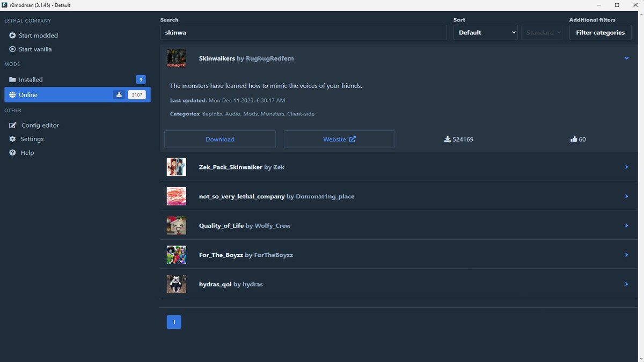Download the Skinwalkers mod
Screen dimensions: 644x362
220,139
